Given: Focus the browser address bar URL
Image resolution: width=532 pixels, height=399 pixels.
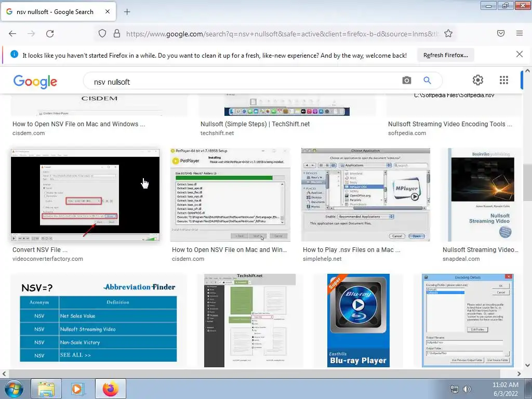Looking at the screenshot, I should [x=282, y=34].
